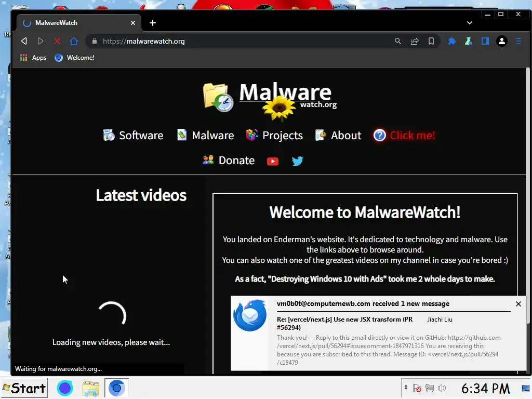This screenshot has height=399, width=532.
Task: Open the Start menu
Action: 24,388
